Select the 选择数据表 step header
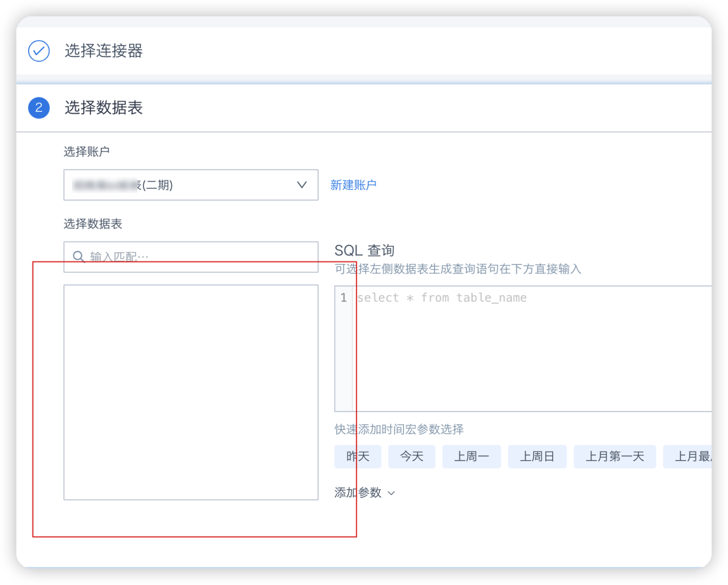 103,108
